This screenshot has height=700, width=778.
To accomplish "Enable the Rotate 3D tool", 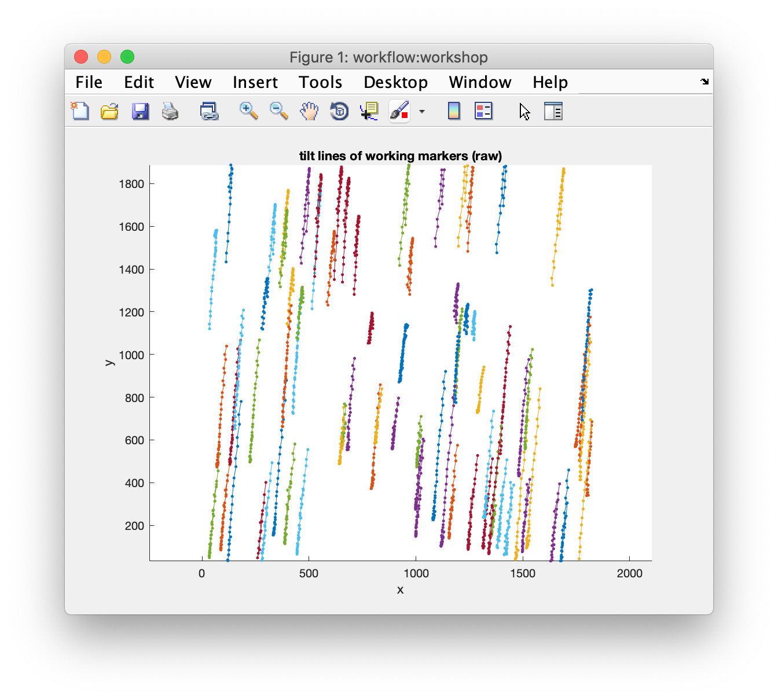I will 339,110.
